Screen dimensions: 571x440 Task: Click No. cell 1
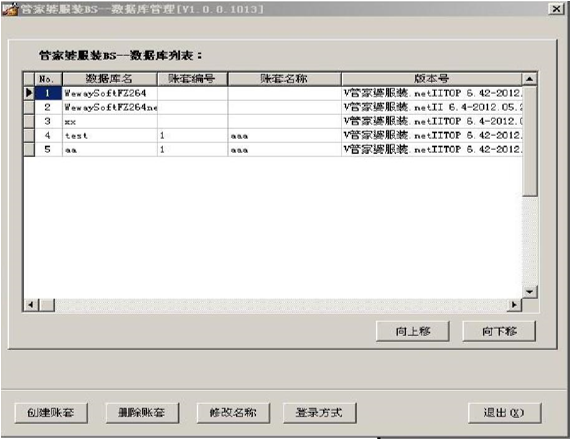coord(48,93)
